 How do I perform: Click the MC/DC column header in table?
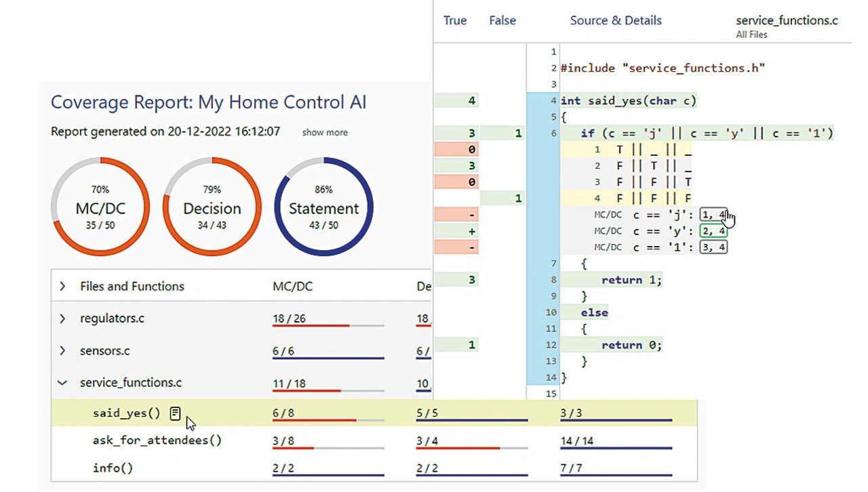tap(292, 287)
